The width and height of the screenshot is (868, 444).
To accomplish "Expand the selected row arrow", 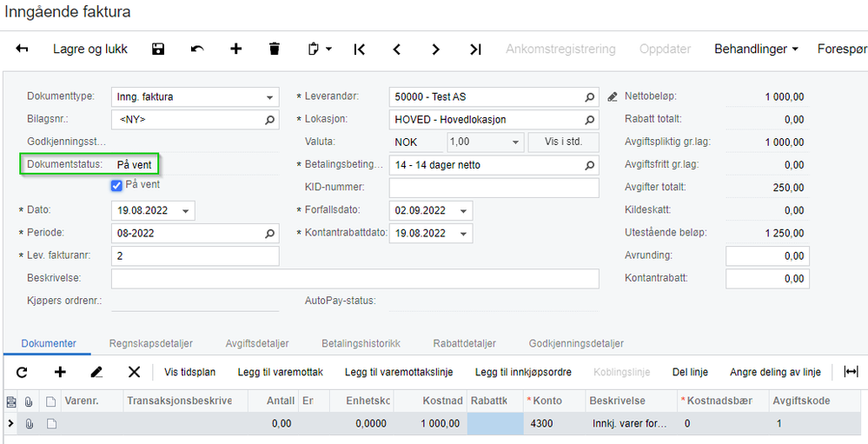I will pos(10,423).
